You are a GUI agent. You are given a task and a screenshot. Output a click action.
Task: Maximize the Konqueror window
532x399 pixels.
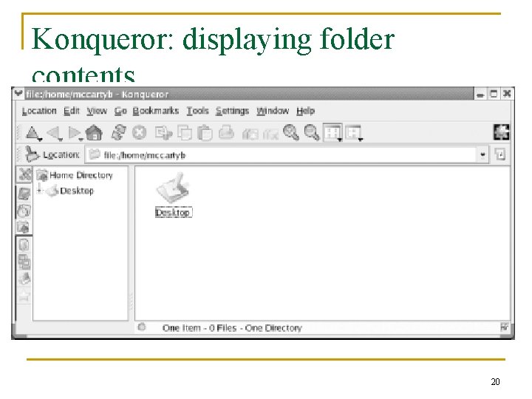[494, 94]
